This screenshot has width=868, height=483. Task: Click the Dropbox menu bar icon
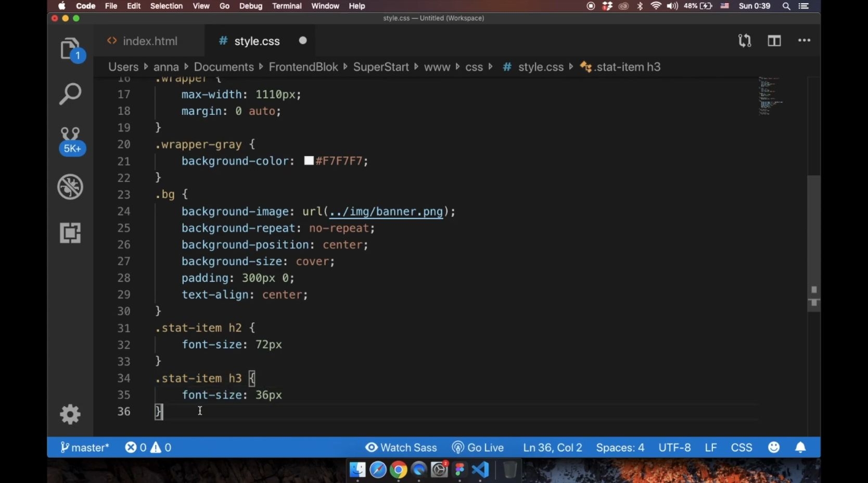point(607,6)
